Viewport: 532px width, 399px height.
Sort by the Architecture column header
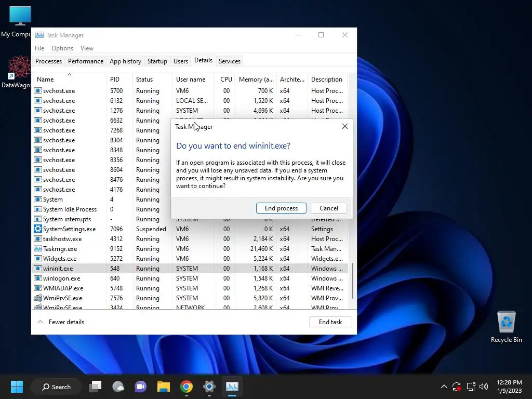pyautogui.click(x=292, y=79)
